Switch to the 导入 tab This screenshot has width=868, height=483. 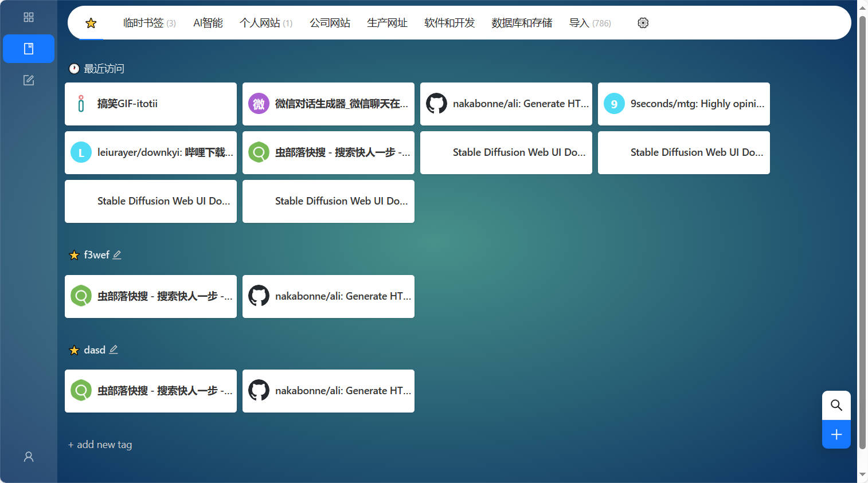tap(590, 23)
